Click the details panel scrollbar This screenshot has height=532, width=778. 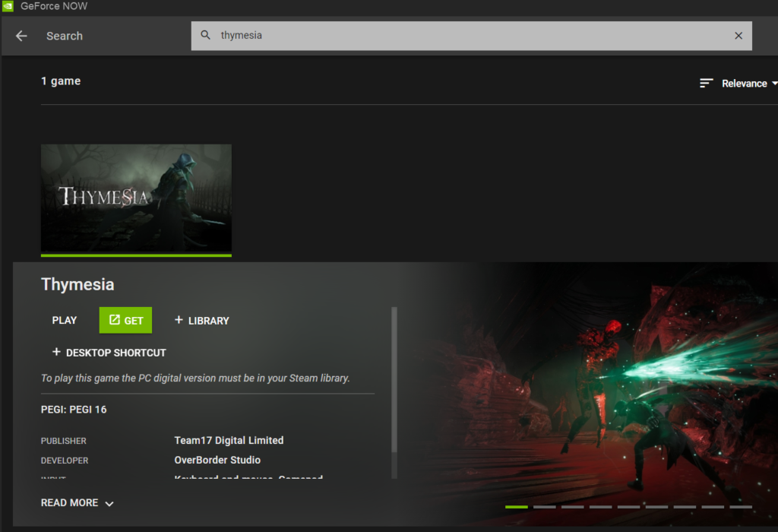[394, 380]
